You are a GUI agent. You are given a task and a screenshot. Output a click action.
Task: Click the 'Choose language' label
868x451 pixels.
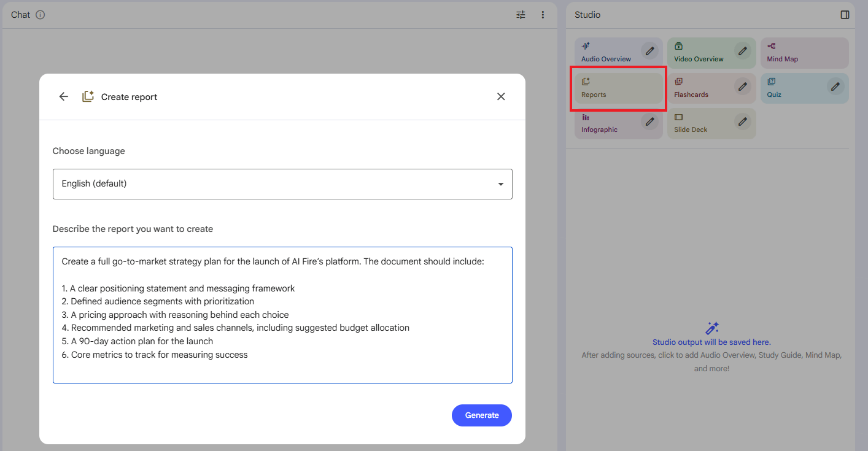[x=88, y=151]
